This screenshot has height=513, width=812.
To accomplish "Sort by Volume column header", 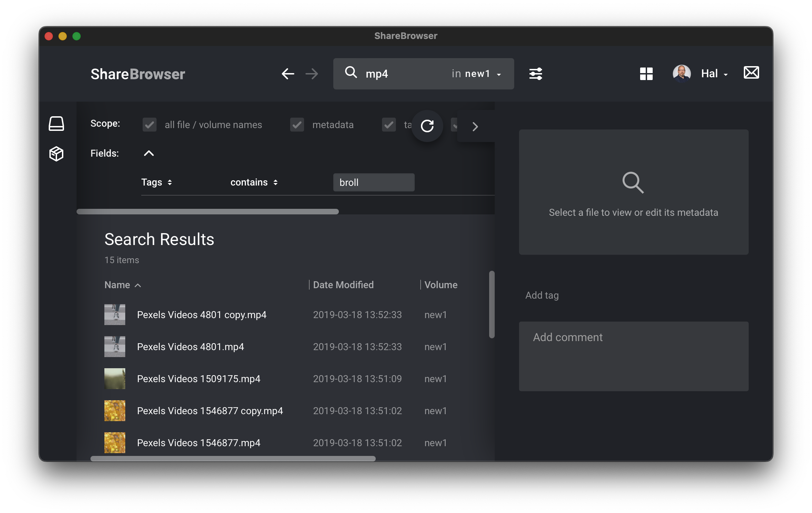I will [440, 285].
